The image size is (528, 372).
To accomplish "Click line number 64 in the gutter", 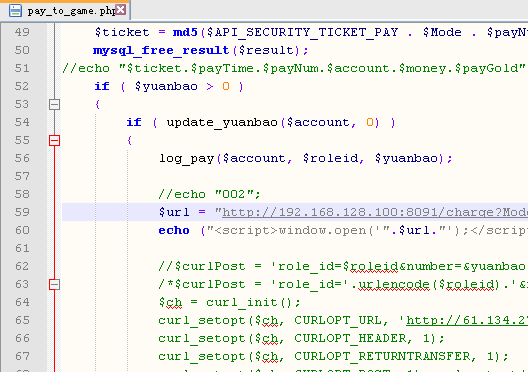I will coord(22,303).
